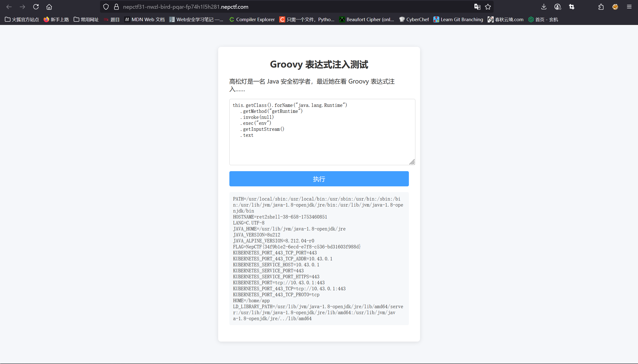The height and width of the screenshot is (364, 638).
Task: Expand the 火狐官方站点 bookmarks folder
Action: pos(22,19)
